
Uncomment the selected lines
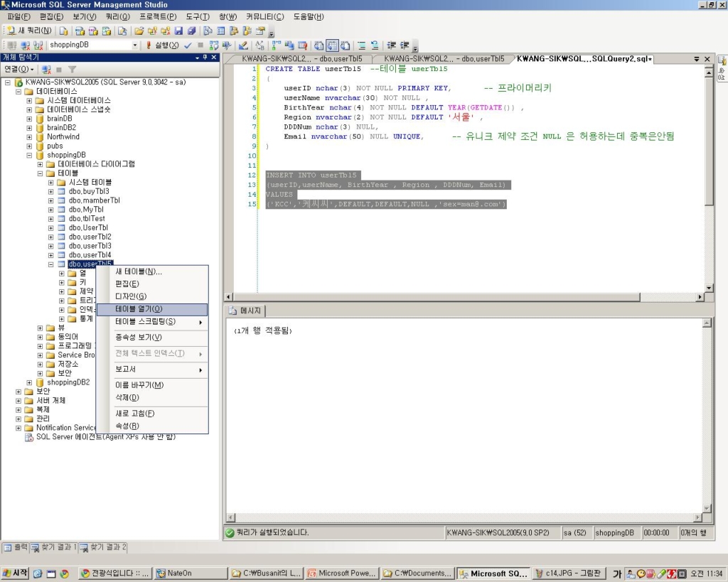[374, 45]
